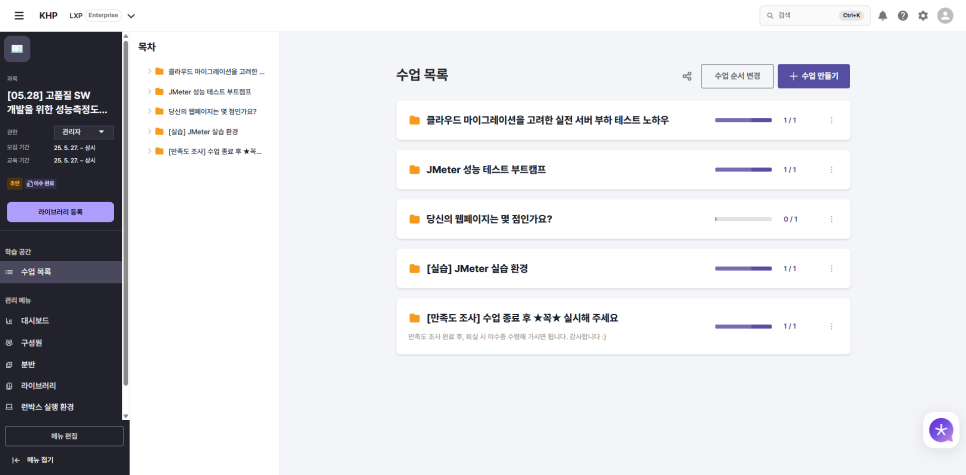Screen dimensions: 966x475
Task: Open more options for [만족도 조사] row
Action: click(x=831, y=327)
